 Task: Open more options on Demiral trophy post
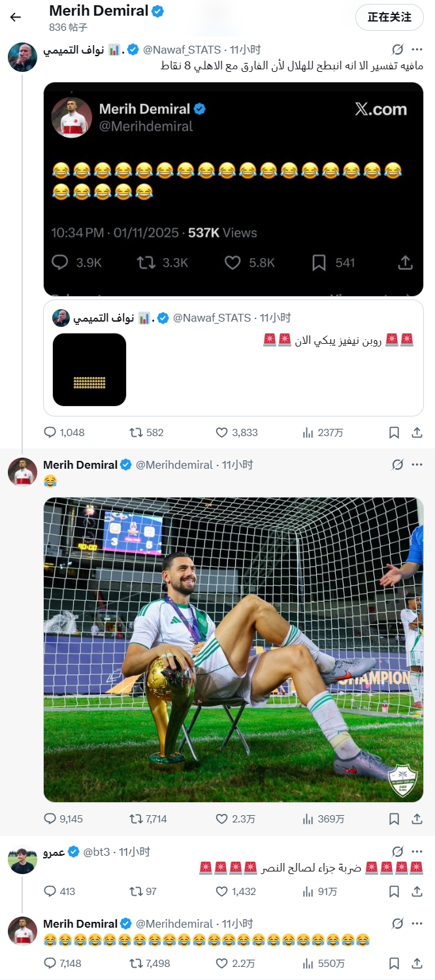tap(417, 465)
